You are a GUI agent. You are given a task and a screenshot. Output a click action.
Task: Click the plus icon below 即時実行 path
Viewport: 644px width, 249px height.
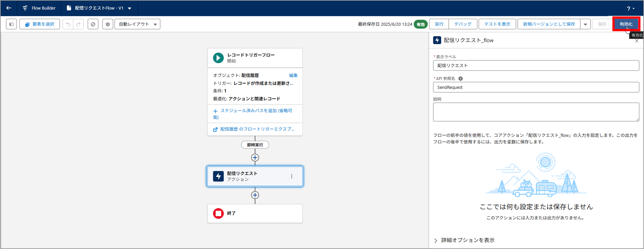255,158
